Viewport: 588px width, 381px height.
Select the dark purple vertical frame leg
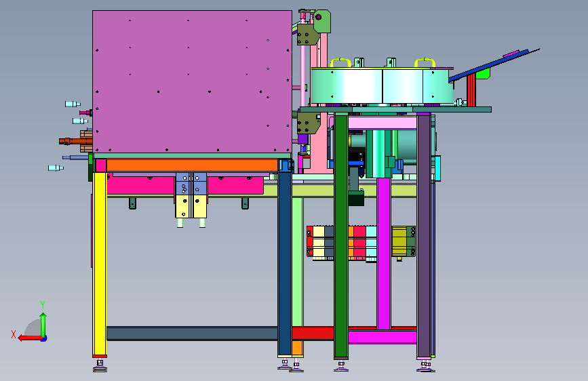point(424,236)
